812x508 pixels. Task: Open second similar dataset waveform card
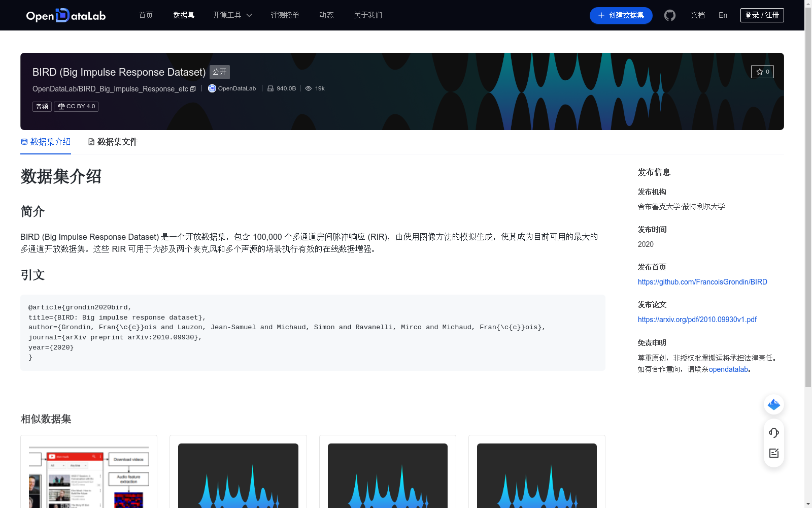click(238, 471)
